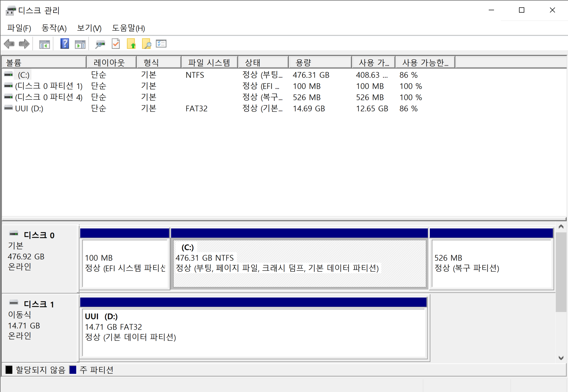
Task: Click the disk with magnifier toolbar icon
Action: point(100,44)
